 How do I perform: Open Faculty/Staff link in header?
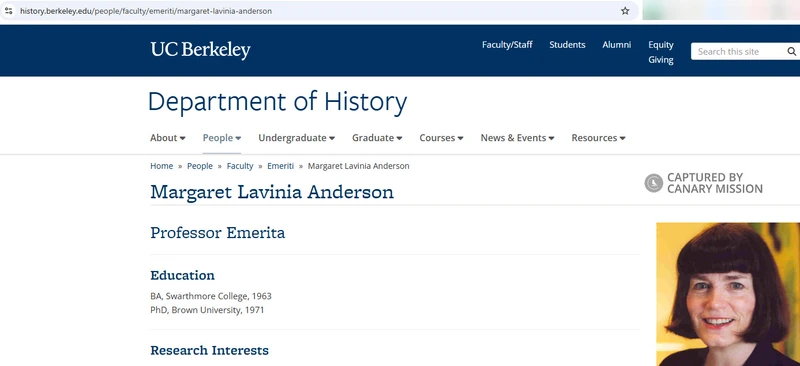point(507,45)
